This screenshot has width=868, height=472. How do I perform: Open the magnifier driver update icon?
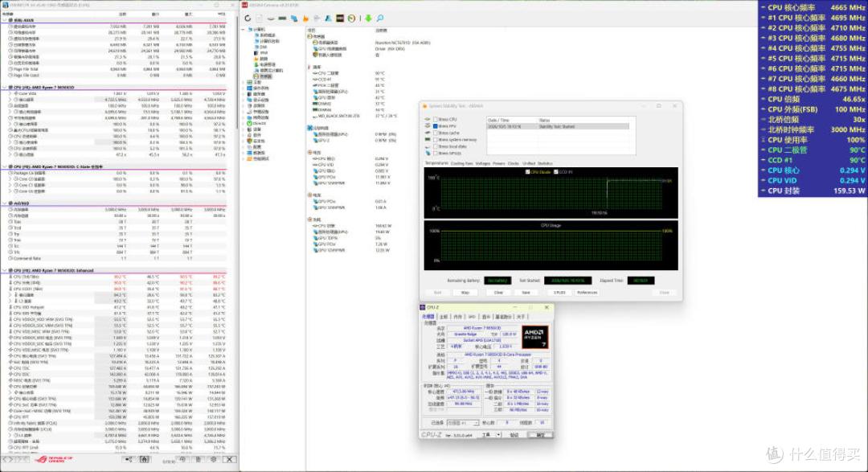tap(379, 18)
